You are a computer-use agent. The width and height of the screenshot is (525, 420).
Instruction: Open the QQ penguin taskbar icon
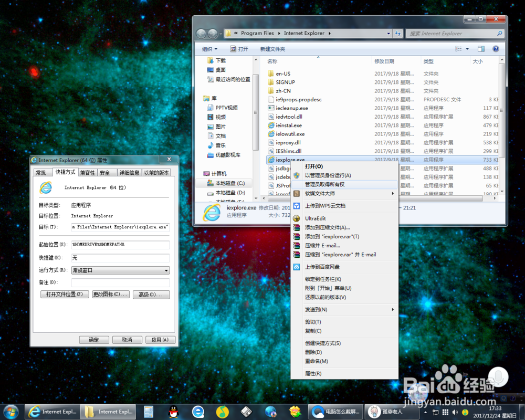(x=173, y=412)
